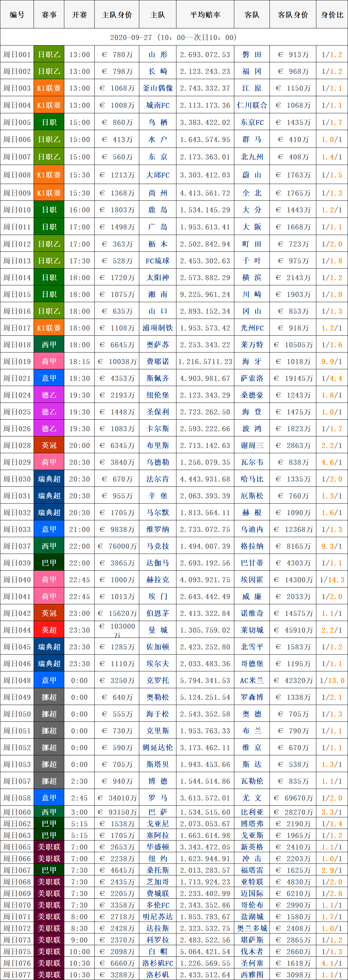The image size is (348, 980).
Task: Select home team 浦项制铁
Action: click(158, 328)
